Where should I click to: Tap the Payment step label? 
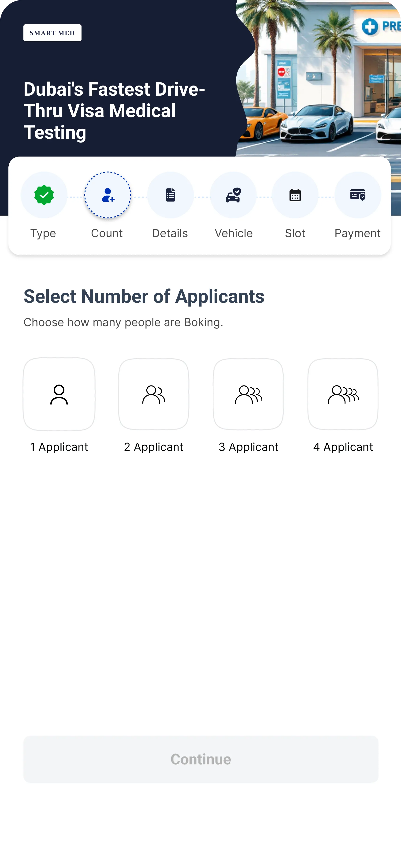(358, 233)
